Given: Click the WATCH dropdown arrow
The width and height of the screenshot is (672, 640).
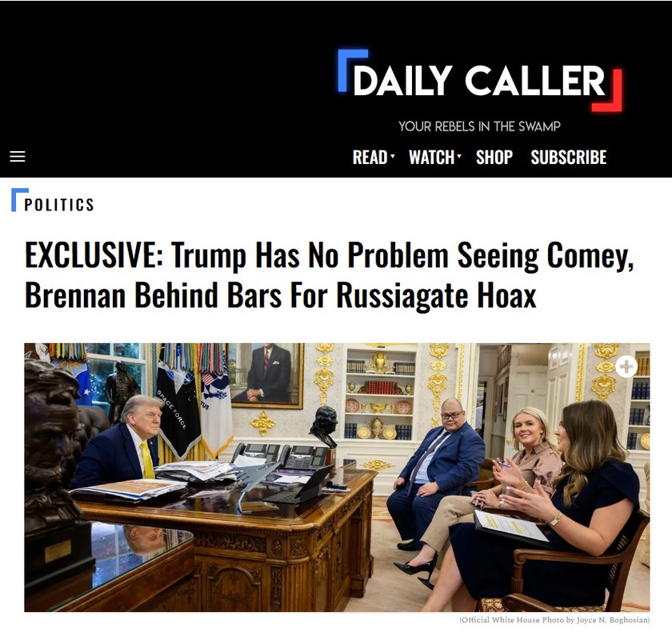Looking at the screenshot, I should 458,156.
